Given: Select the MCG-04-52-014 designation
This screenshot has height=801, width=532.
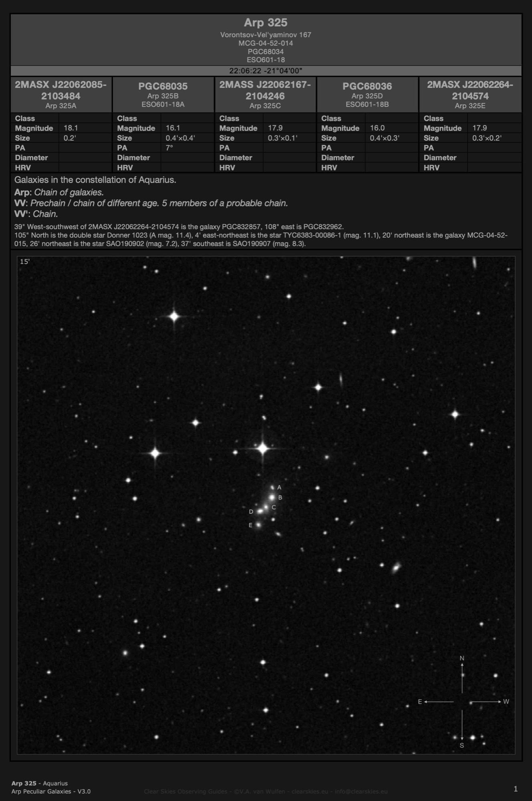Looking at the screenshot, I should point(266,43).
